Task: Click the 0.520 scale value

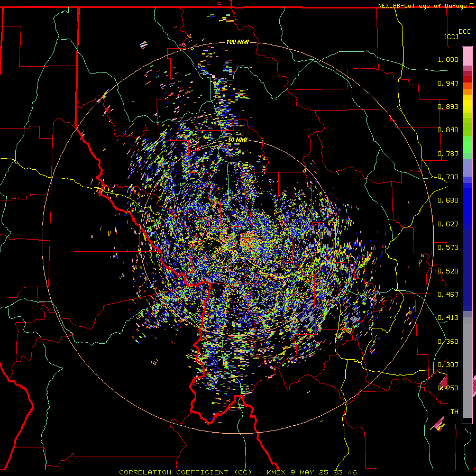Action: pyautogui.click(x=448, y=271)
